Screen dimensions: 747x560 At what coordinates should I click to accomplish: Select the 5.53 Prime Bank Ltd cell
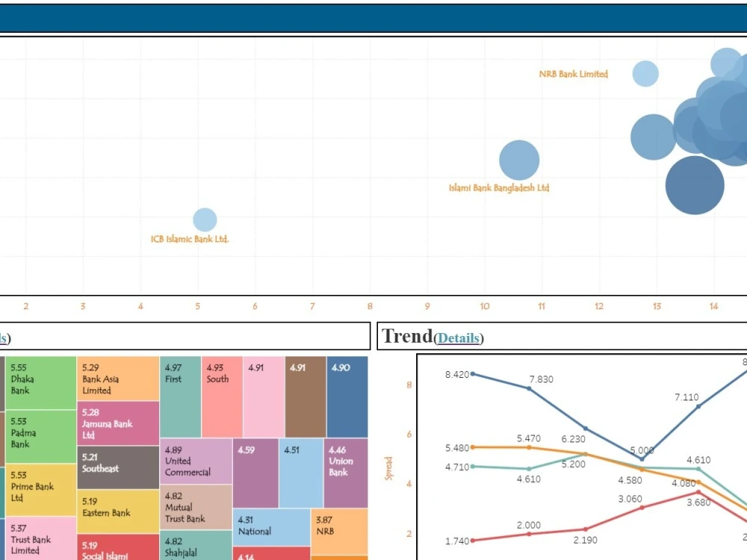click(x=40, y=490)
